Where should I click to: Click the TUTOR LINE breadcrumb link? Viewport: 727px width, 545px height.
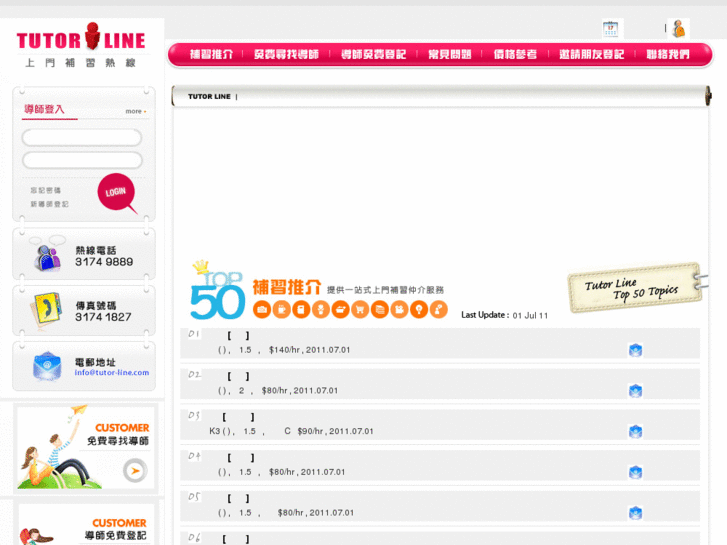tap(209, 96)
